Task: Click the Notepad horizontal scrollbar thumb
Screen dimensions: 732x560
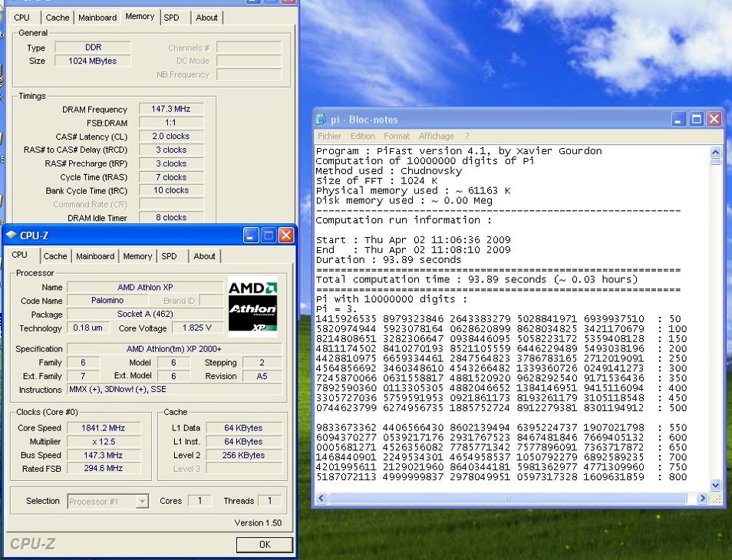Action: [x=508, y=499]
